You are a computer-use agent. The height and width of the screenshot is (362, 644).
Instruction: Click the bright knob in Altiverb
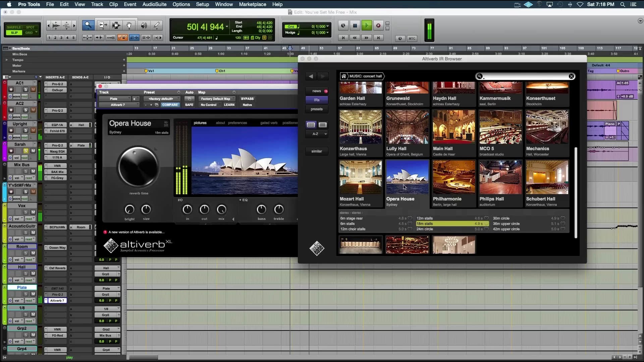tap(129, 209)
